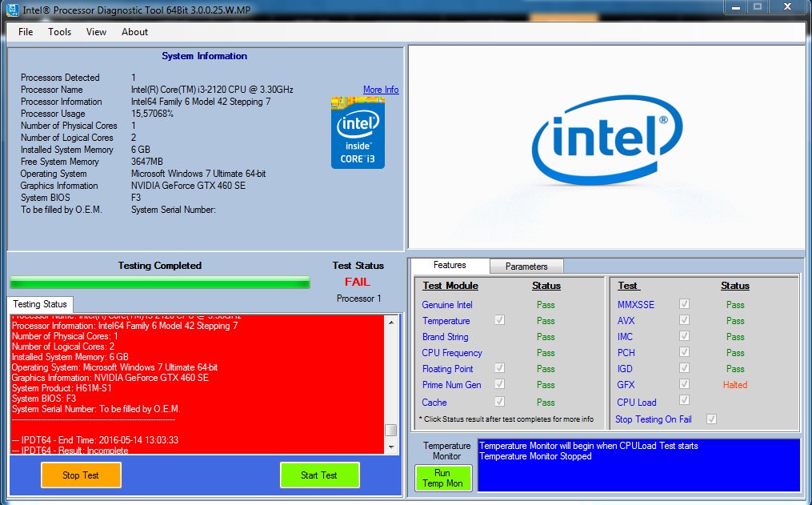Click the Pass status for Cache
The image size is (812, 505).
[x=546, y=403]
